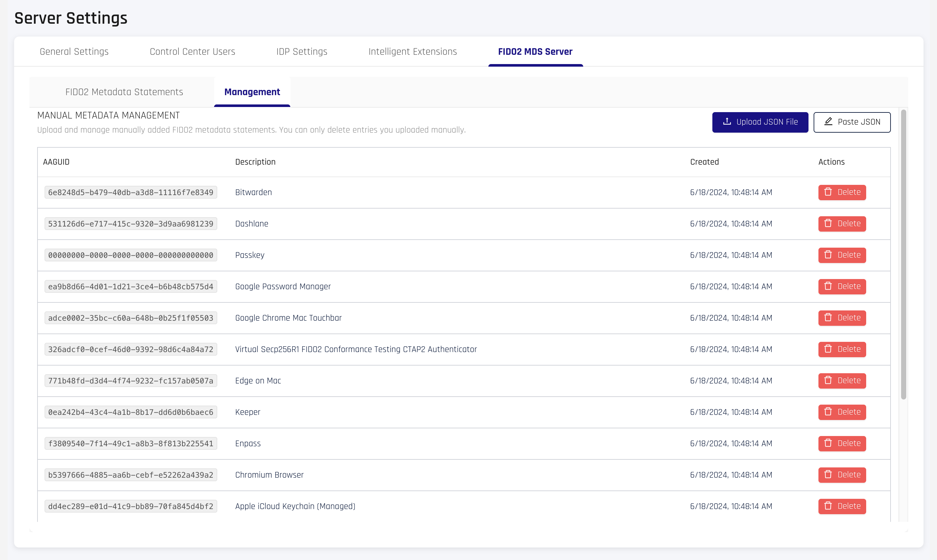Open Intelligent Extensions tab
The width and height of the screenshot is (937, 560).
[412, 52]
